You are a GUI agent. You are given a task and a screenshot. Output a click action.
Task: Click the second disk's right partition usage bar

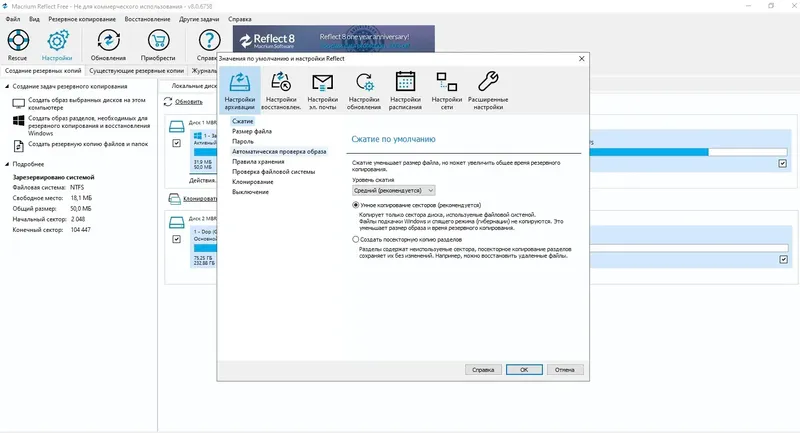(689, 248)
